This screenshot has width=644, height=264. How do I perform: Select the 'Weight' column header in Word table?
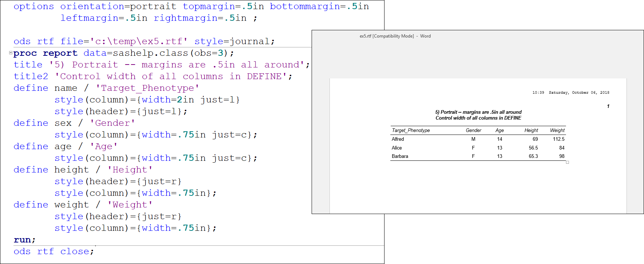pos(557,130)
